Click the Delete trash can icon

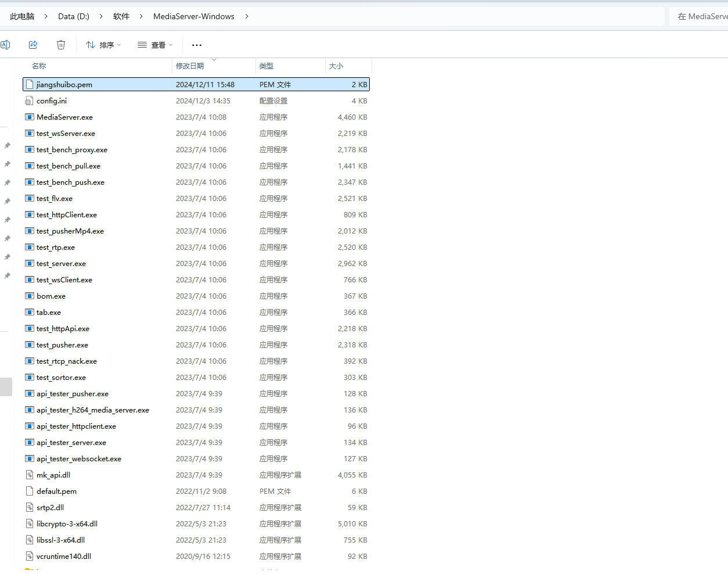coord(61,45)
